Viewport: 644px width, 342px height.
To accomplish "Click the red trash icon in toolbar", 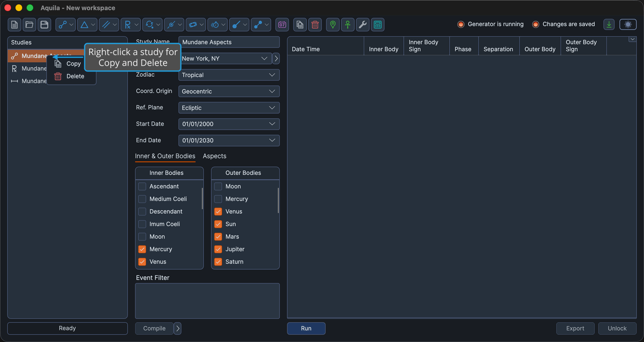I will click(x=315, y=25).
